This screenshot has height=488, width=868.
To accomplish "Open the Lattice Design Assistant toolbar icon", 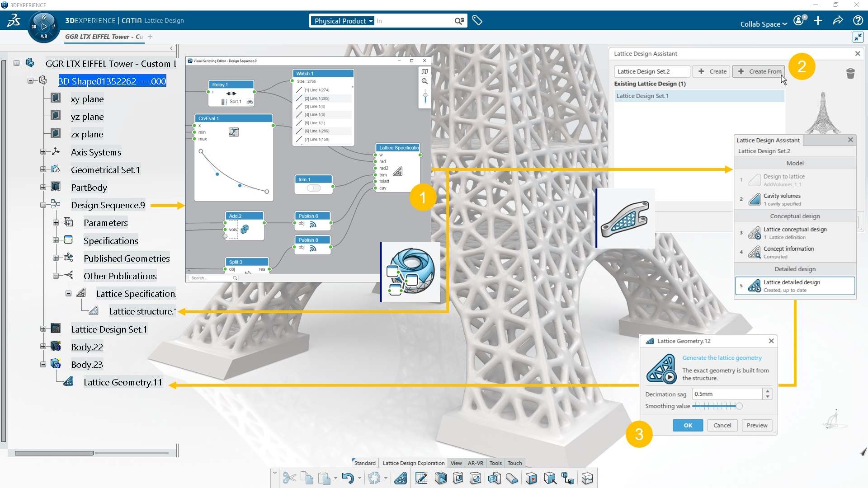I will click(401, 478).
